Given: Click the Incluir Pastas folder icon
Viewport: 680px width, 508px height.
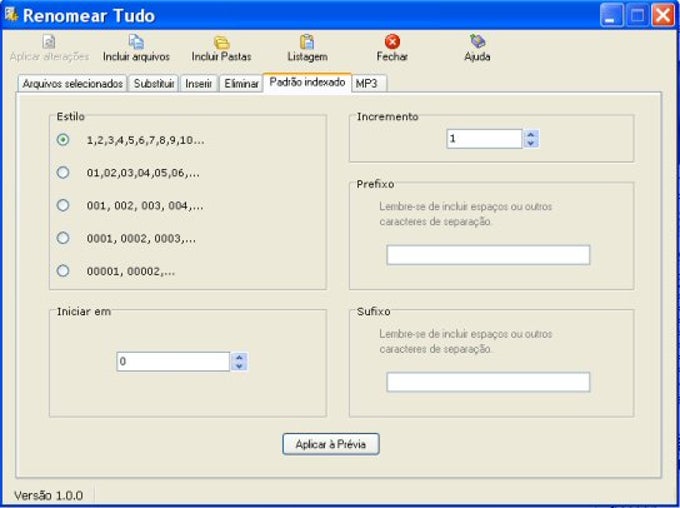Looking at the screenshot, I should point(222,42).
